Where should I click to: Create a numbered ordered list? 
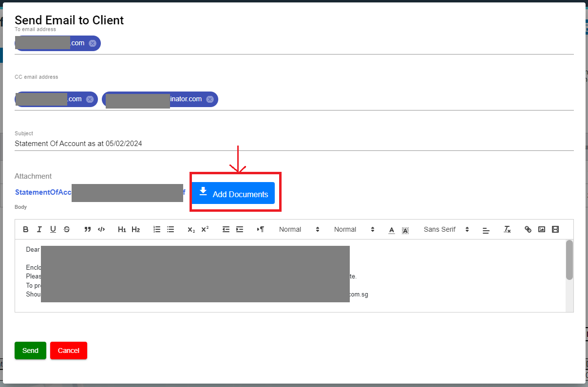point(157,229)
